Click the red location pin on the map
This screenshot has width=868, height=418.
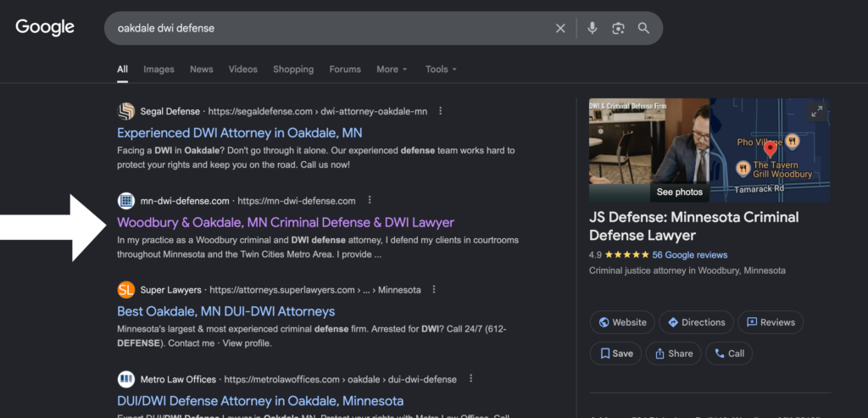(x=770, y=149)
